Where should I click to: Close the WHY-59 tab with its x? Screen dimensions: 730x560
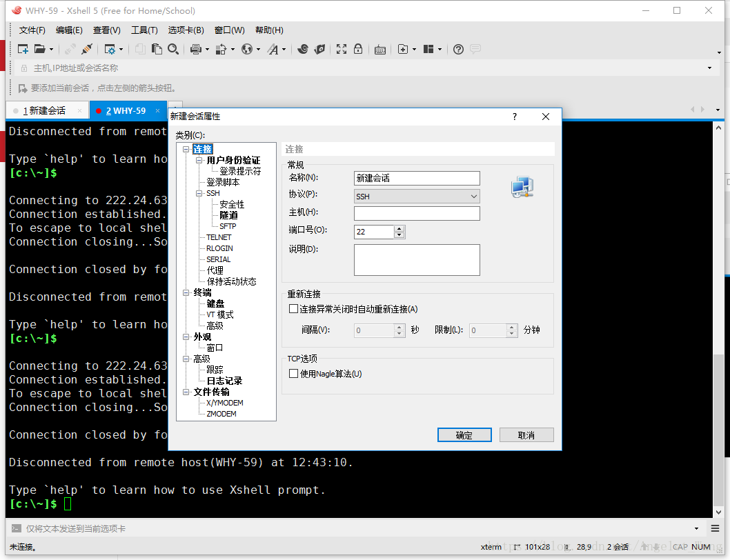tap(158, 110)
